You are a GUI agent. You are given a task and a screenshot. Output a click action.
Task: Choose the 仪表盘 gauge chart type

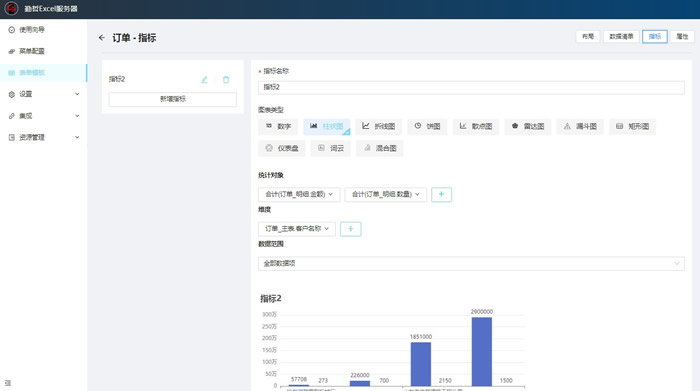coord(282,148)
